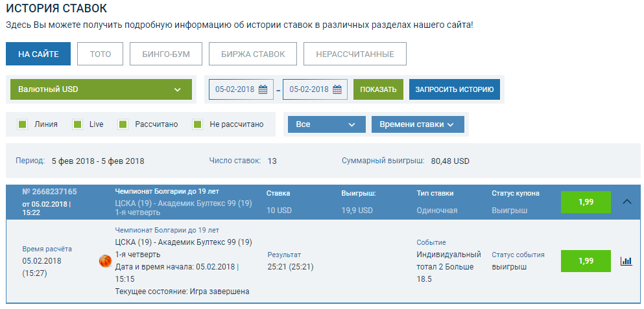Click the result 25:21 (25:21)

[x=291, y=267]
